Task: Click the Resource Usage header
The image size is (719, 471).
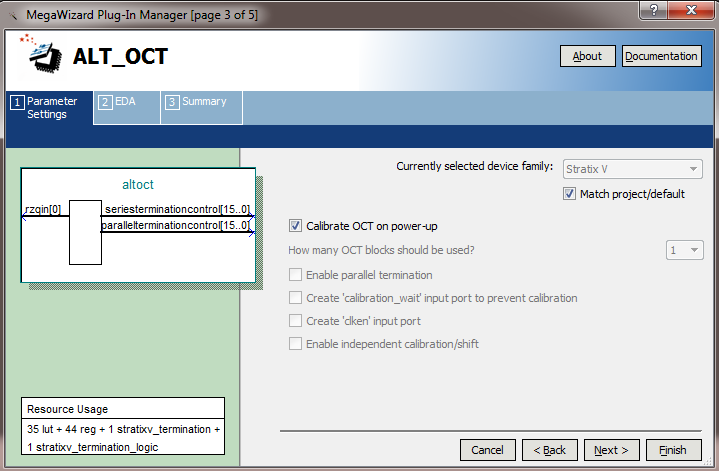Action: click(x=67, y=409)
